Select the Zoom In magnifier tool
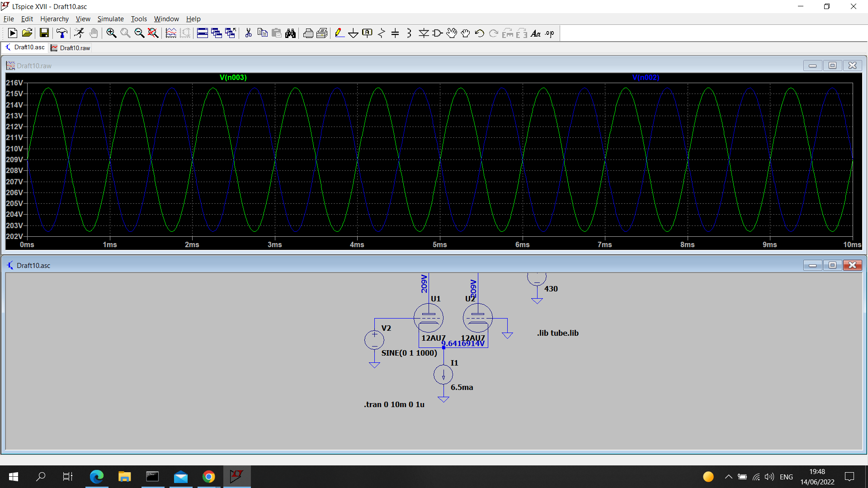The width and height of the screenshot is (868, 488). click(111, 33)
